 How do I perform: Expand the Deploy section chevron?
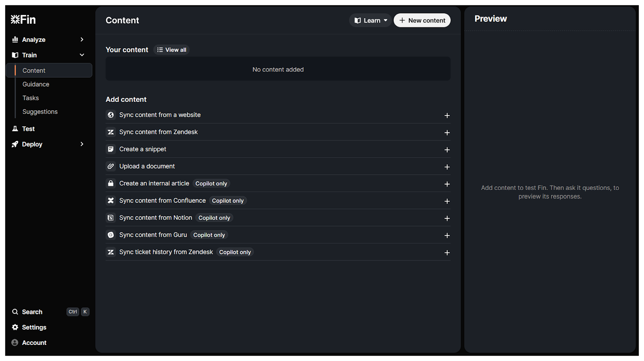(82, 144)
